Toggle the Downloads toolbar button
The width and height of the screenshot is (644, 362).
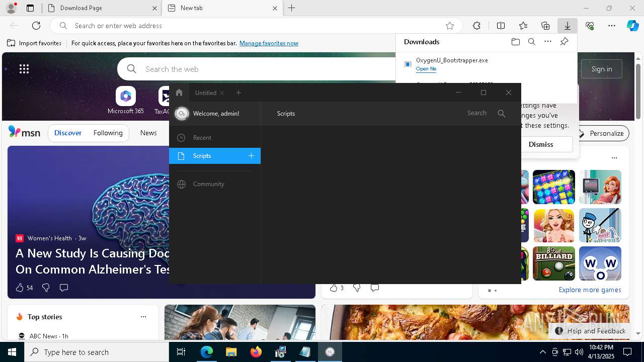(568, 26)
